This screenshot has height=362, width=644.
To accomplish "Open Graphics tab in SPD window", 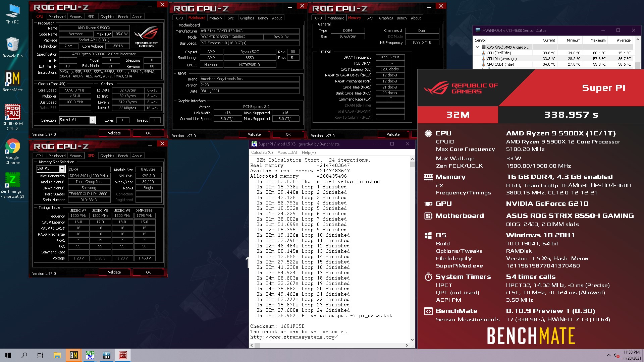I will click(107, 156).
